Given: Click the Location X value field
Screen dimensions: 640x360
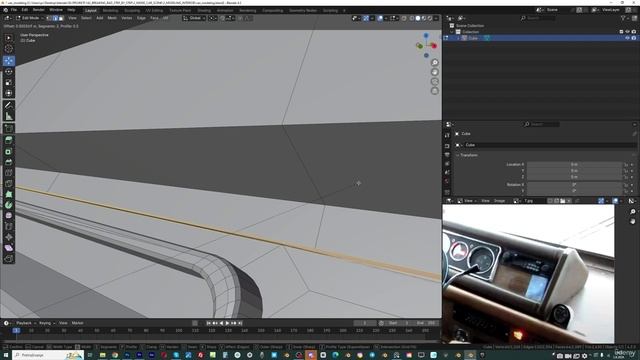Looking at the screenshot, I should 574,164.
